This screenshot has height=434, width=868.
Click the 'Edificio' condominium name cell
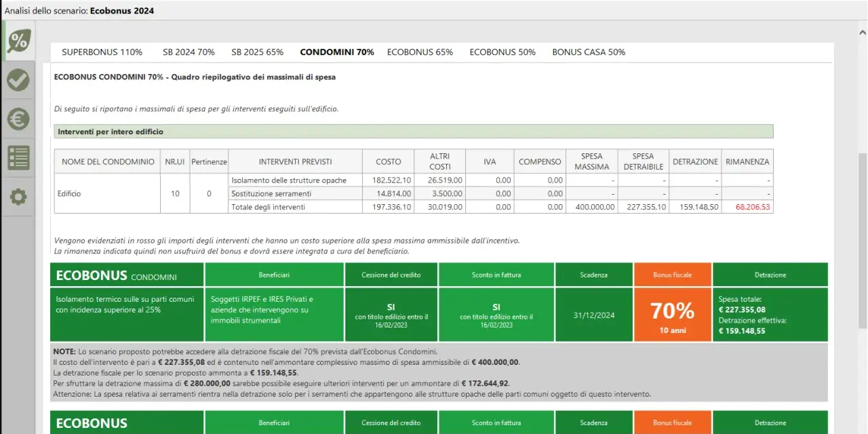107,193
